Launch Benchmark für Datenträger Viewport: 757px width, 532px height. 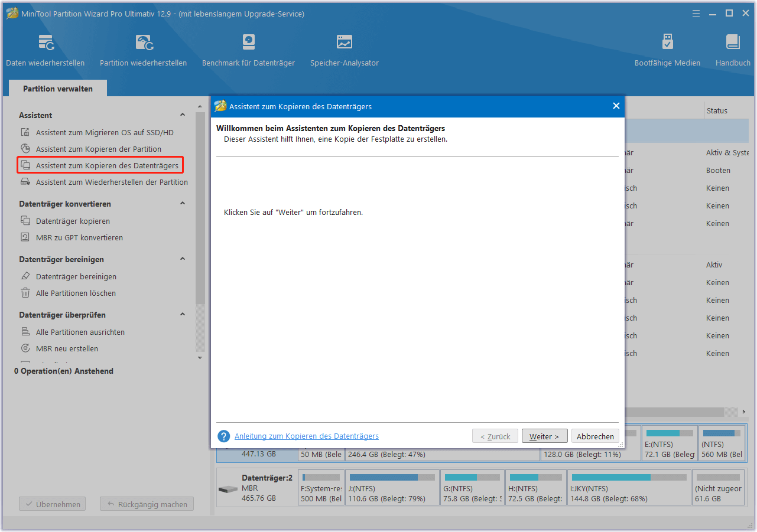(248, 50)
